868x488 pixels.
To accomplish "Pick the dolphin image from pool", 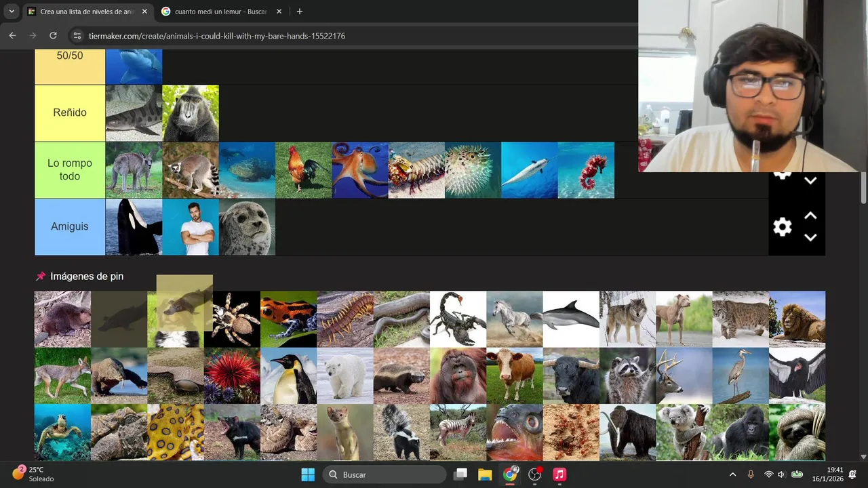I will pos(571,319).
